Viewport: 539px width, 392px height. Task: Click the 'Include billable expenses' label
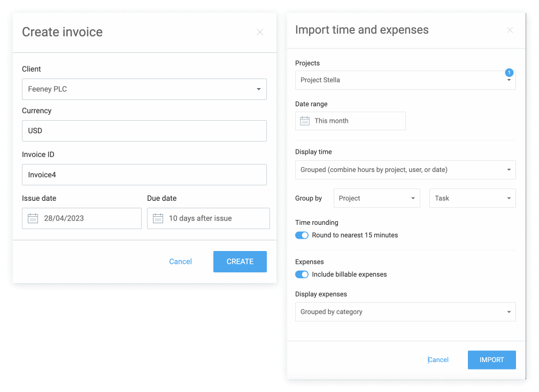[349, 275]
